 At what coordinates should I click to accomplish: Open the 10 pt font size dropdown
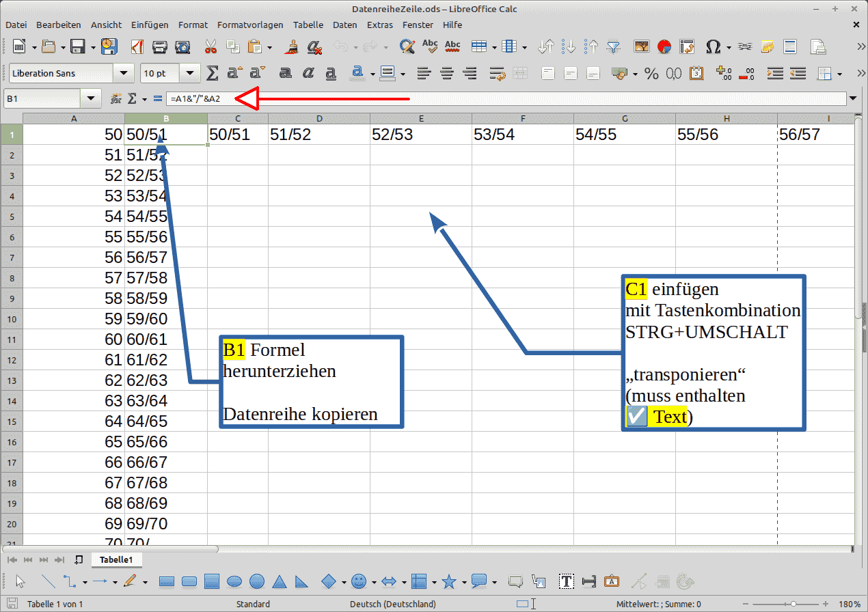tap(191, 73)
